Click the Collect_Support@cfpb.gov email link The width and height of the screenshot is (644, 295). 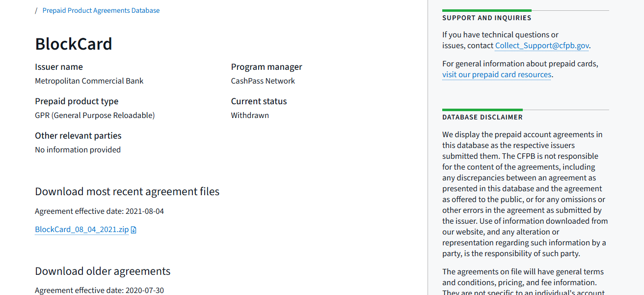pos(541,46)
